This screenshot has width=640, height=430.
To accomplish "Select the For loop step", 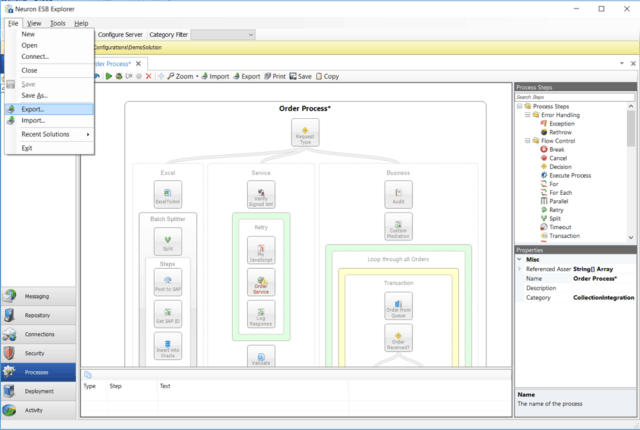I will tap(549, 184).
